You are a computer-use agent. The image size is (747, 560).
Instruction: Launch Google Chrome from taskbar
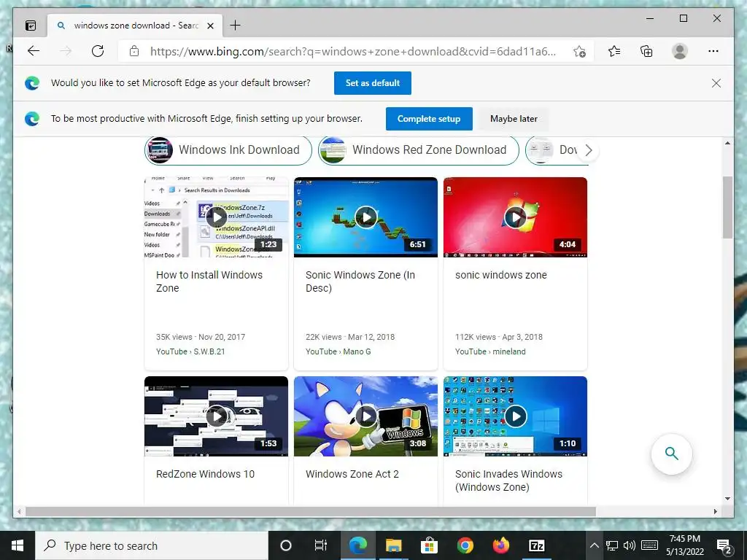465,545
